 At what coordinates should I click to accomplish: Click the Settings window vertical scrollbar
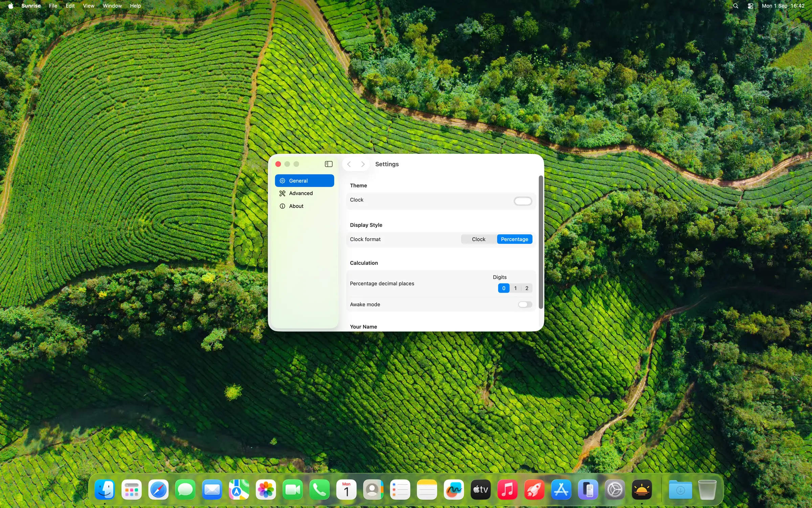pyautogui.click(x=541, y=242)
